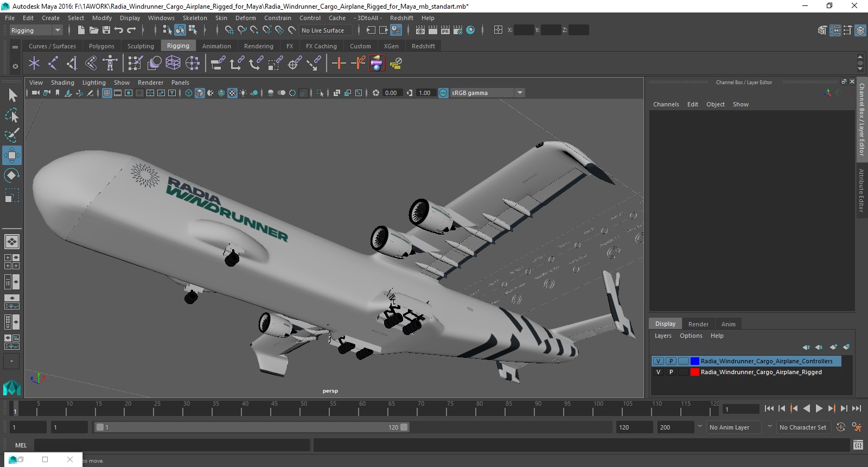This screenshot has height=467, width=868.
Task: Open the No Character Set dropdown
Action: [x=803, y=427]
